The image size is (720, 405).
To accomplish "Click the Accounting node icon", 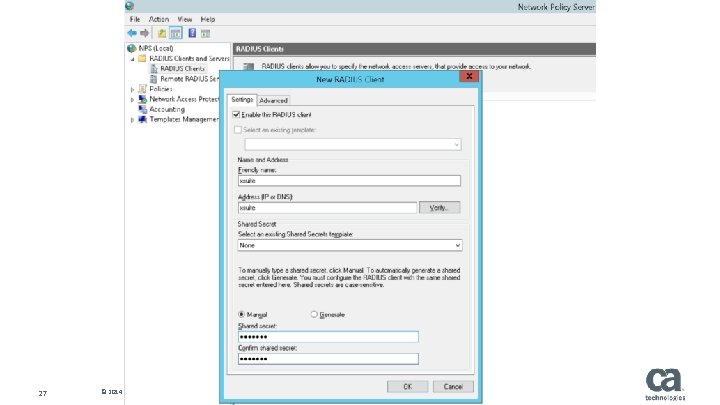I will (x=142, y=109).
